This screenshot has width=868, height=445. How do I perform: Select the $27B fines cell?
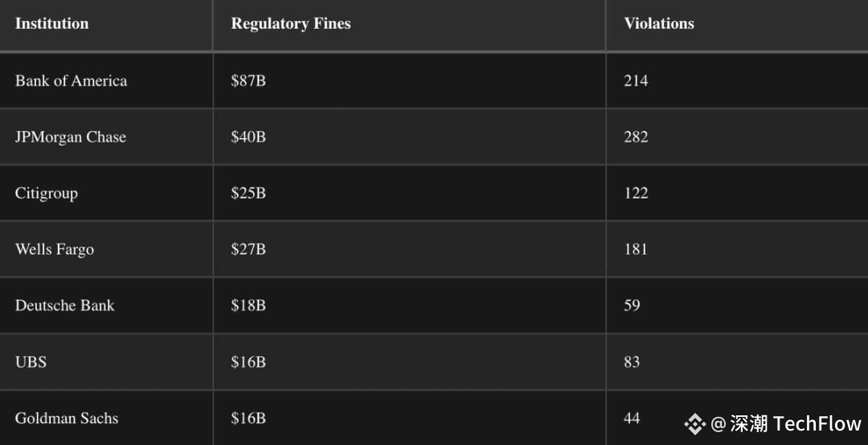click(248, 250)
